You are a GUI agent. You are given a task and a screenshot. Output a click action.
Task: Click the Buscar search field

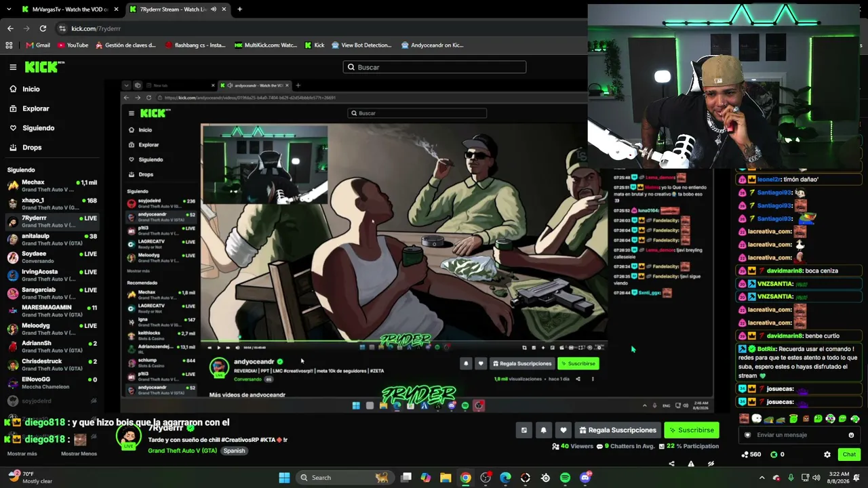coord(435,67)
